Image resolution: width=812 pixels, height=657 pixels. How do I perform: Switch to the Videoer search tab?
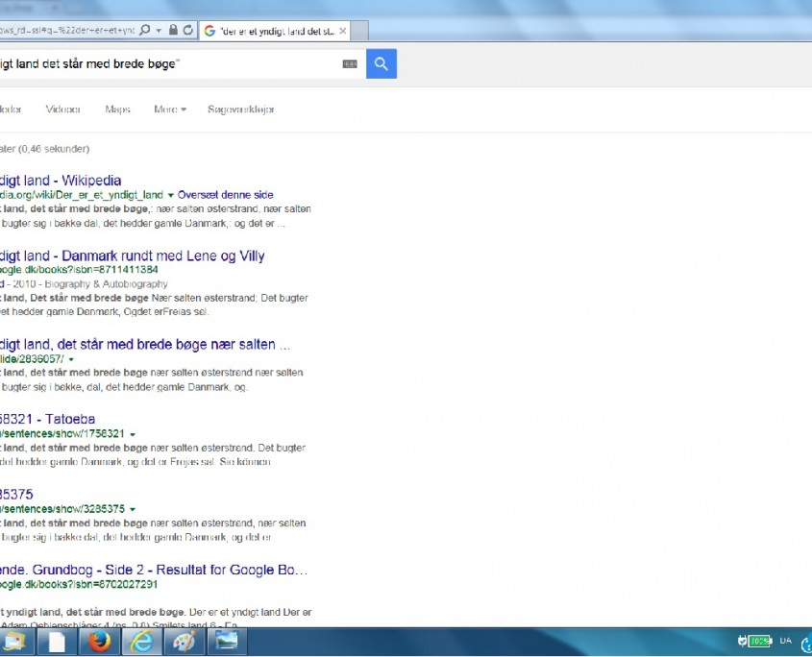[x=63, y=109]
